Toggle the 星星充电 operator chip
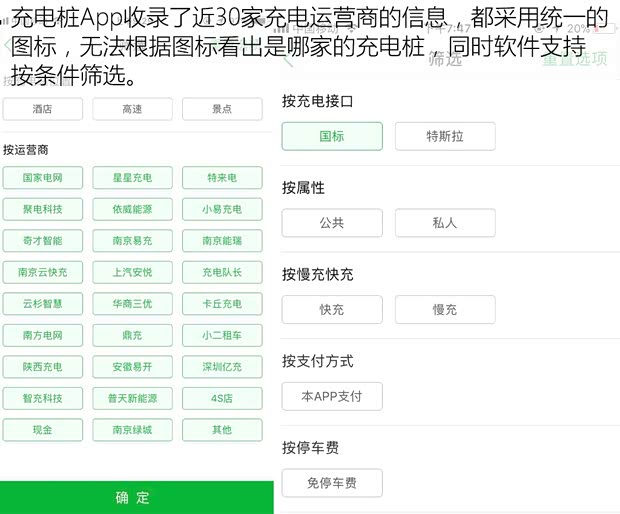This screenshot has width=620, height=514. (x=132, y=178)
